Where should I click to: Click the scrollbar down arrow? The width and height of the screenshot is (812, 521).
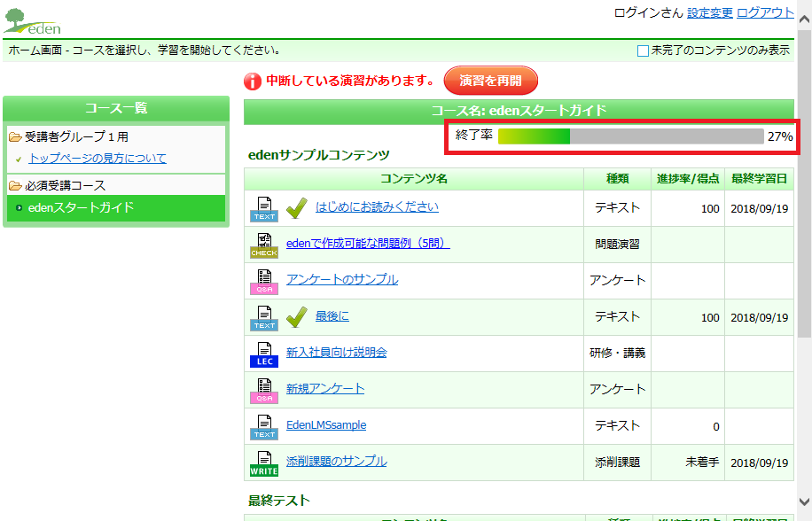pyautogui.click(x=804, y=502)
